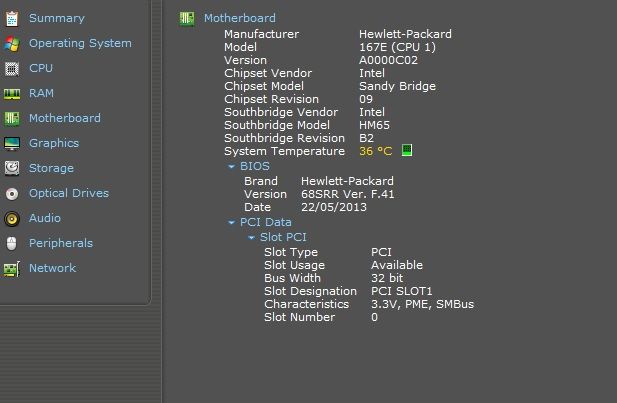This screenshot has height=403, width=617.
Task: Select the Peripherals sidebar entry
Action: pyautogui.click(x=60, y=243)
